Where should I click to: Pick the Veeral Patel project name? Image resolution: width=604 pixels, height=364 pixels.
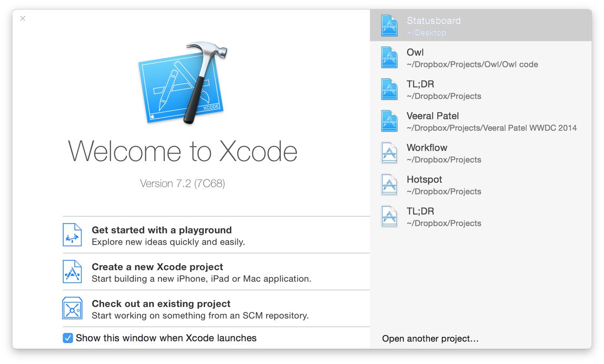(432, 116)
